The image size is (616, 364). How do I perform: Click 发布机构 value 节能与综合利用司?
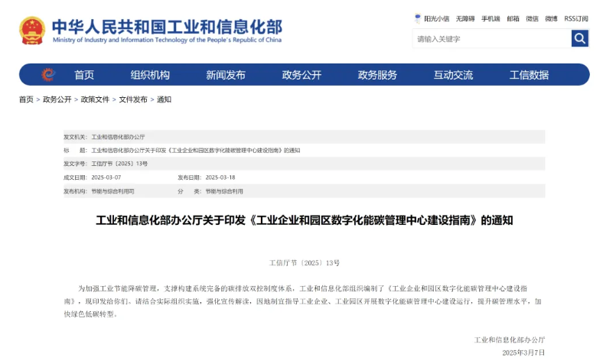(x=112, y=191)
